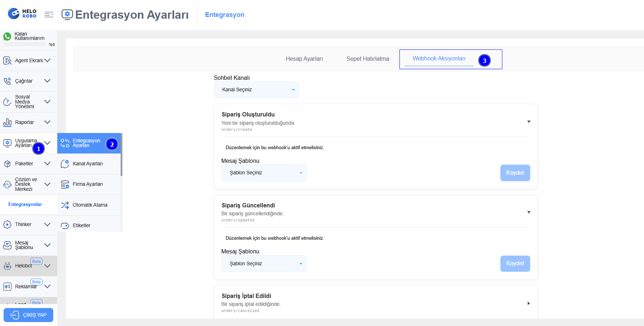The height and width of the screenshot is (326, 644).
Task: Click the Sosyal Medya Yönetimi icon
Action: tap(7, 102)
